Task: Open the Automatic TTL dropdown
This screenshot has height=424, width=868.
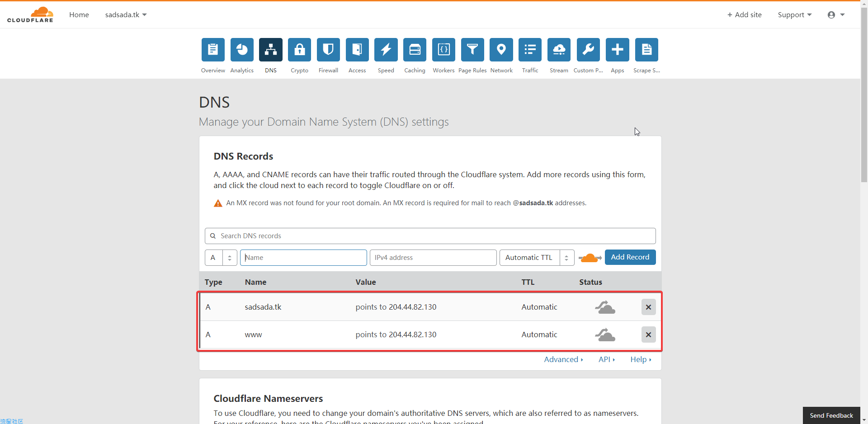Action: 537,258
